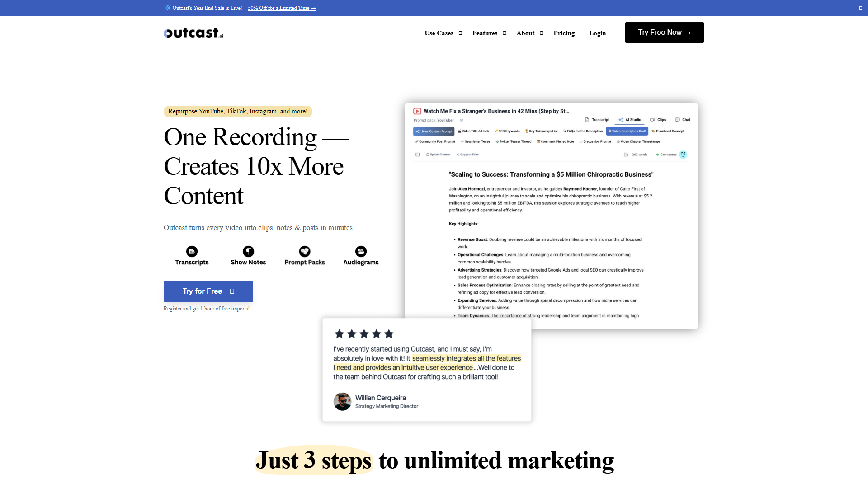Click the "Sales Process Optimization" bullet point

tap(548, 289)
